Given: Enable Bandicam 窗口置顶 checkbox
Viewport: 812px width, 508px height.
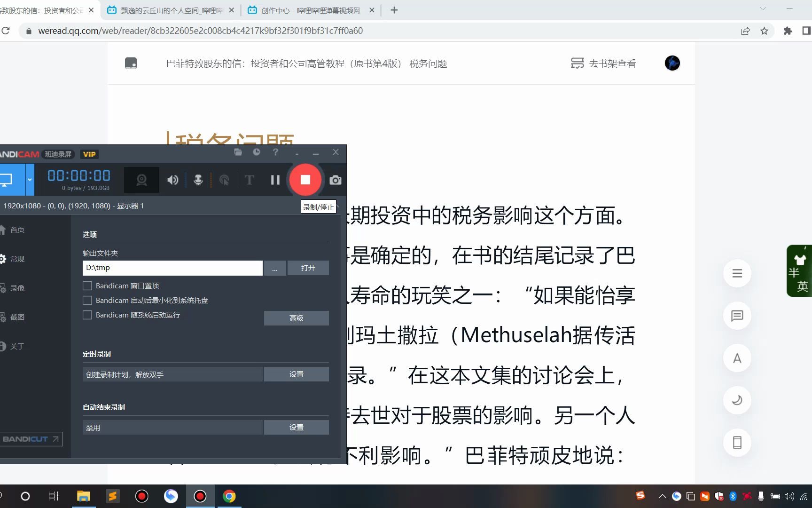Looking at the screenshot, I should click(x=87, y=286).
